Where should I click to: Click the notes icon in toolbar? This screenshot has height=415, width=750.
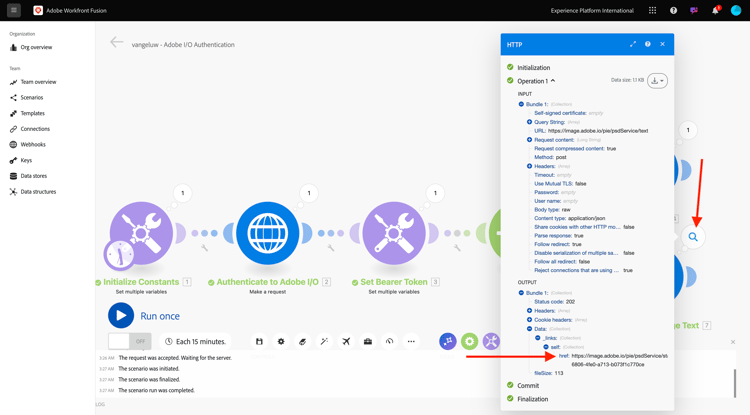(x=302, y=341)
